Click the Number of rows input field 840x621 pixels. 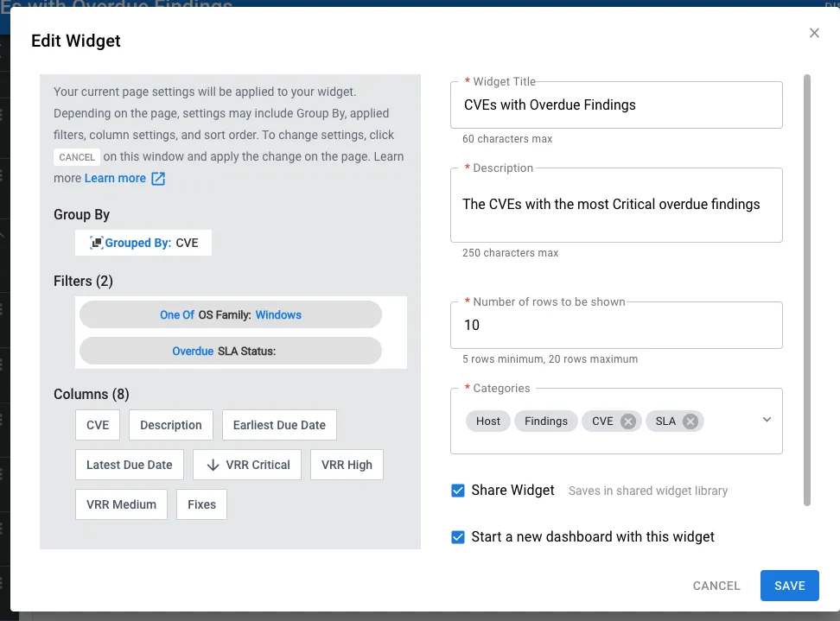pos(616,325)
